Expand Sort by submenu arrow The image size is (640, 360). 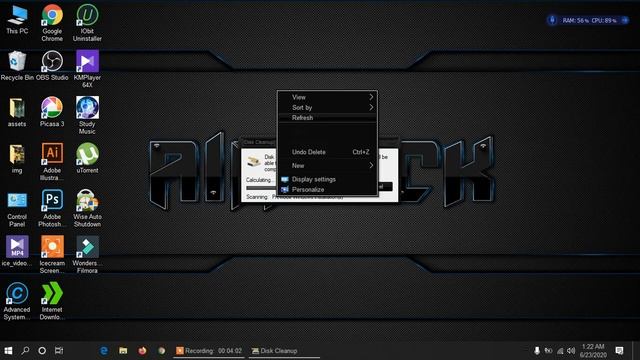tap(371, 107)
